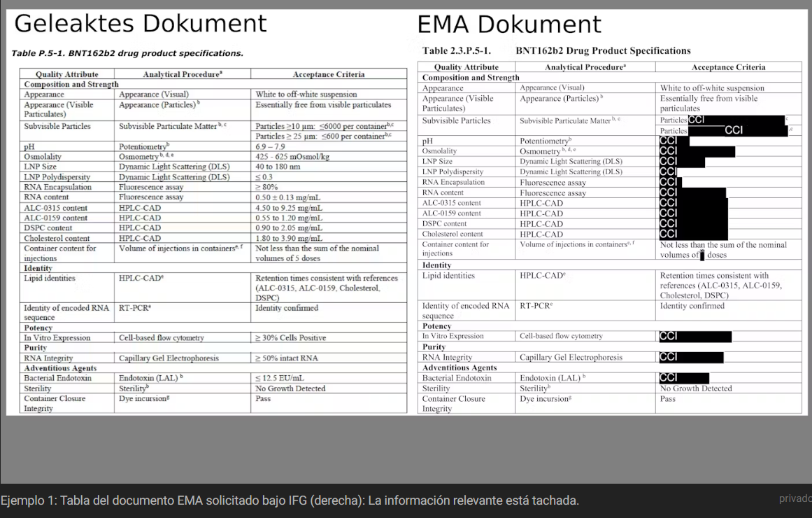Select 'Identity confirmed' in the EMA document

pyautogui.click(x=692, y=306)
